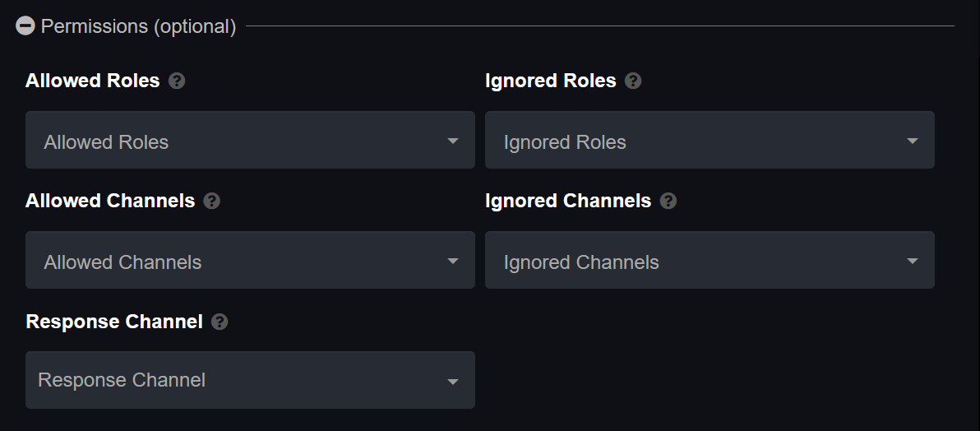
Task: Open the Response Channel dropdown field
Action: [x=250, y=380]
